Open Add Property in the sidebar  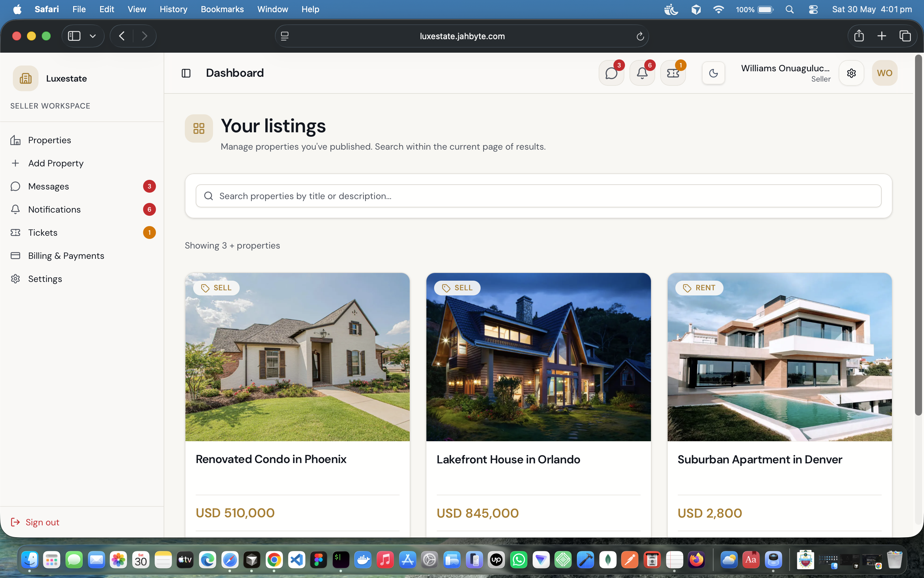82,163
